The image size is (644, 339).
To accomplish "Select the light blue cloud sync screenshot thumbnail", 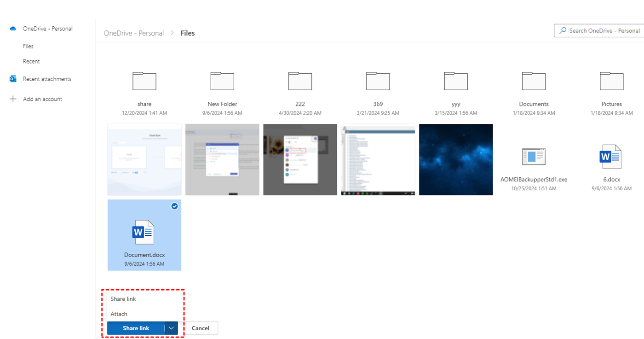I will point(144,159).
